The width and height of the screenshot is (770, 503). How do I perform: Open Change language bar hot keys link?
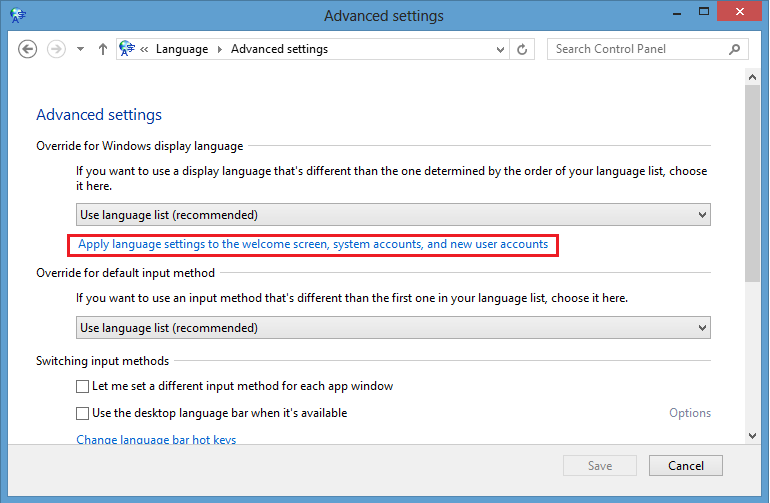coord(156,439)
